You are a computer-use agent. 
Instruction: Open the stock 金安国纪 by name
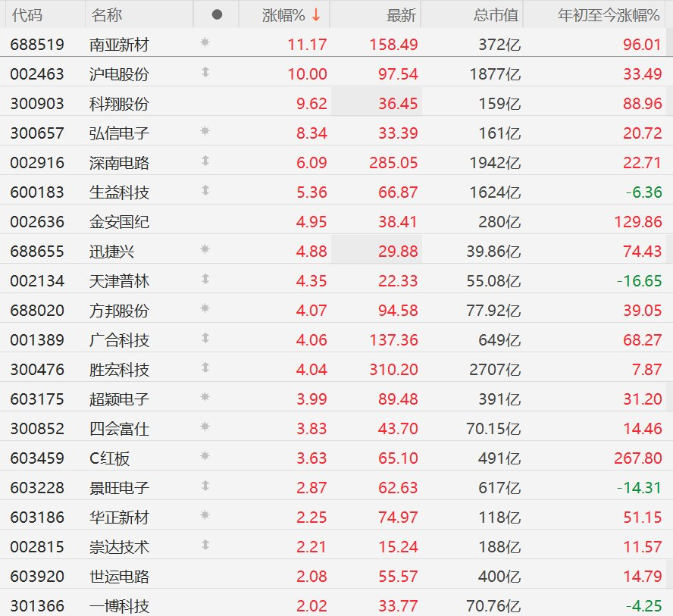point(119,222)
